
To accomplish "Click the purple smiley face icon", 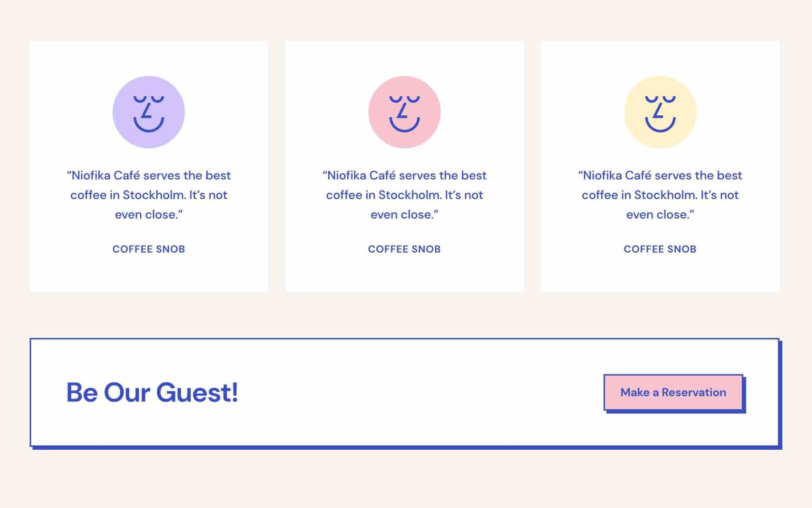I will [x=149, y=112].
